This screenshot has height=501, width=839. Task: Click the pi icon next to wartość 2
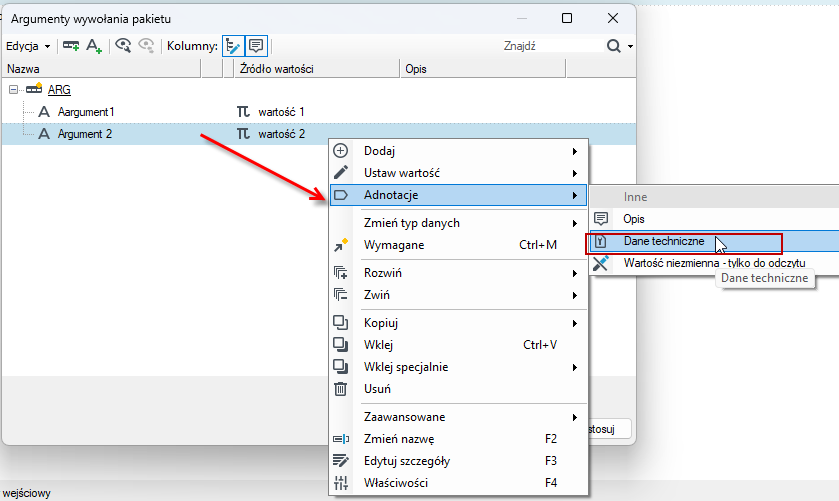click(243, 134)
